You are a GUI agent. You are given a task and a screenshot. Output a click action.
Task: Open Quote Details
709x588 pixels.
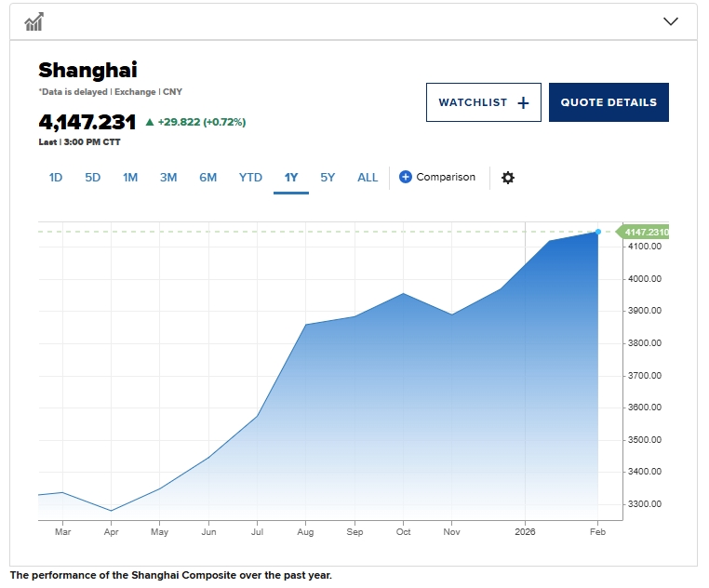(609, 102)
